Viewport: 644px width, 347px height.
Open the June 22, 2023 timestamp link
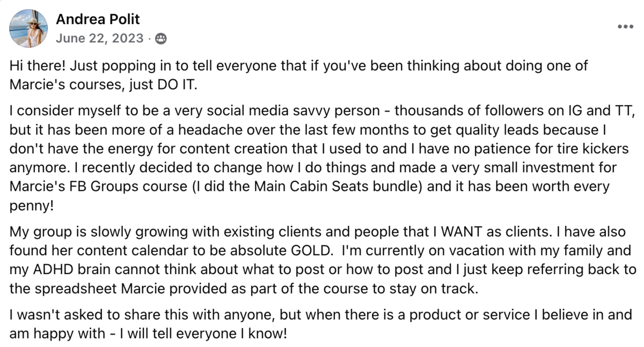100,39
